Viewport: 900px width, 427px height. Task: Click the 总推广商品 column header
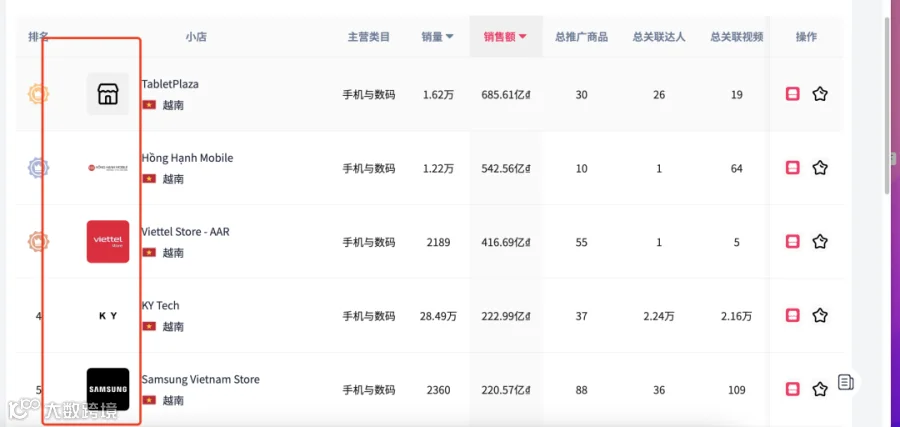(581, 37)
